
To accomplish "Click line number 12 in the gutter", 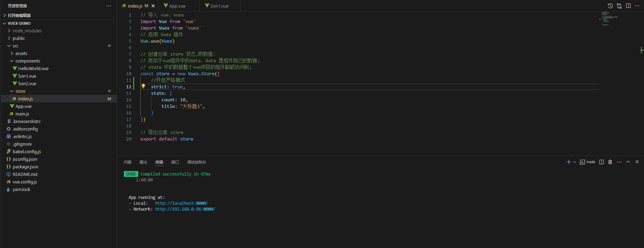I will (x=129, y=87).
